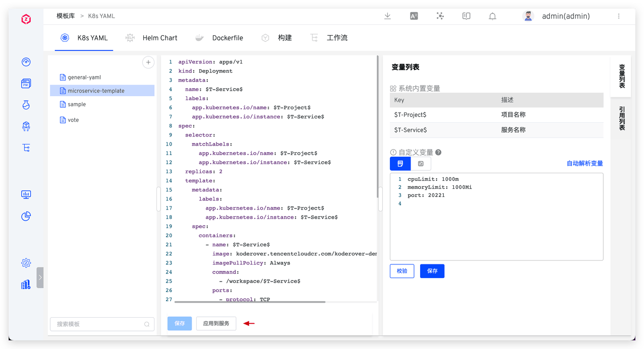Click the download icon in top bar

coord(387,16)
